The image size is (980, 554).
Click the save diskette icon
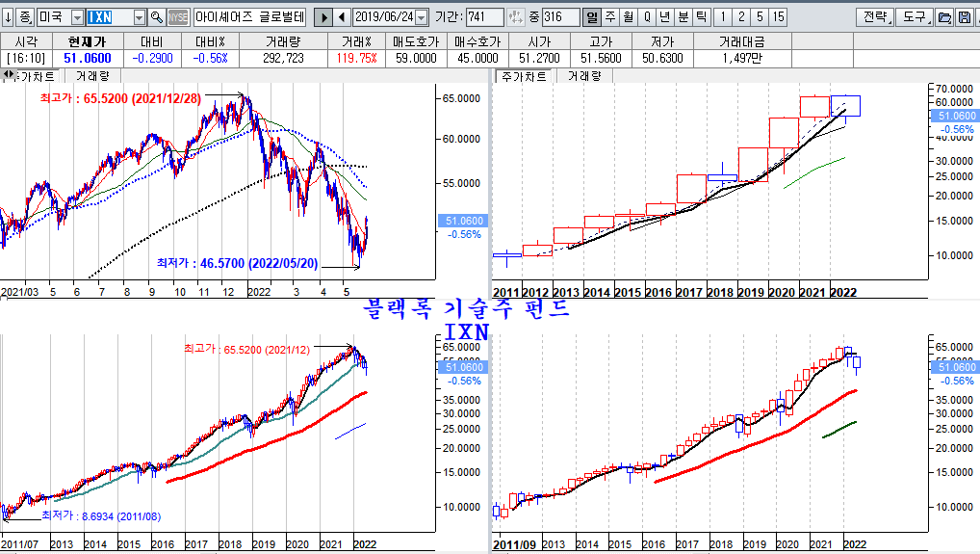965,17
